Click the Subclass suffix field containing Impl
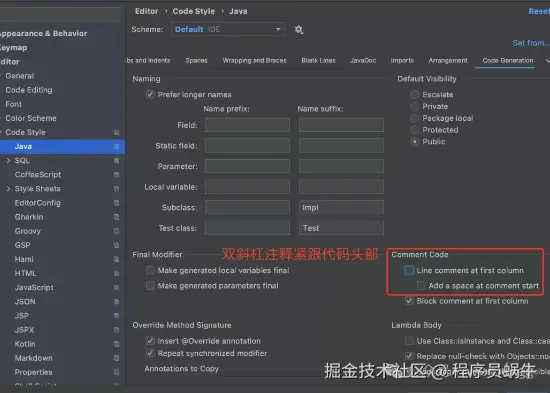Screen dimensions: 550x393 pyautogui.click(x=341, y=207)
